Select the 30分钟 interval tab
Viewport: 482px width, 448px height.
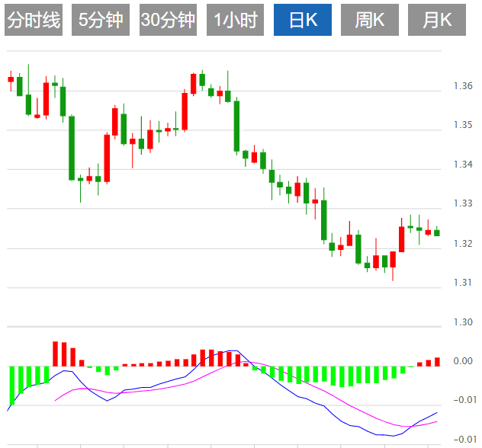pyautogui.click(x=168, y=20)
